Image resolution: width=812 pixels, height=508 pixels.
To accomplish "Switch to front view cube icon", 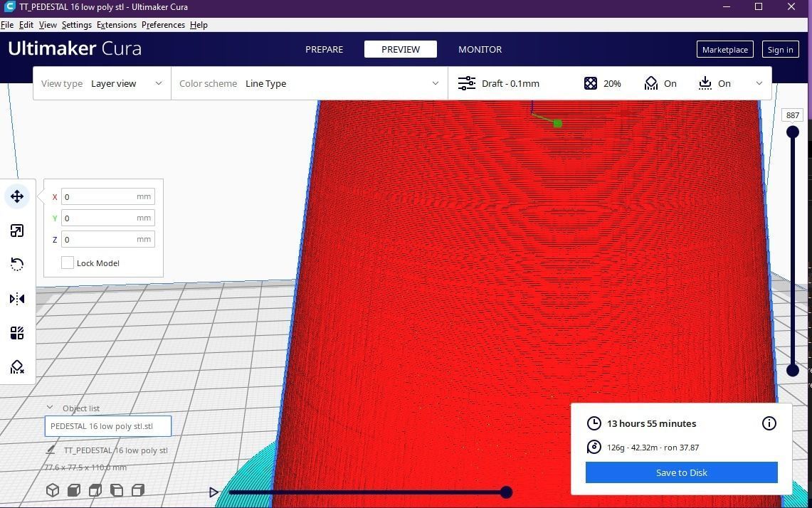I will click(x=74, y=490).
